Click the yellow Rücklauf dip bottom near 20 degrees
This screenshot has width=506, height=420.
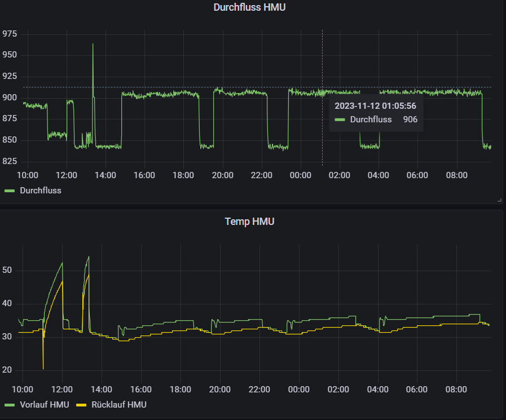coord(43,368)
